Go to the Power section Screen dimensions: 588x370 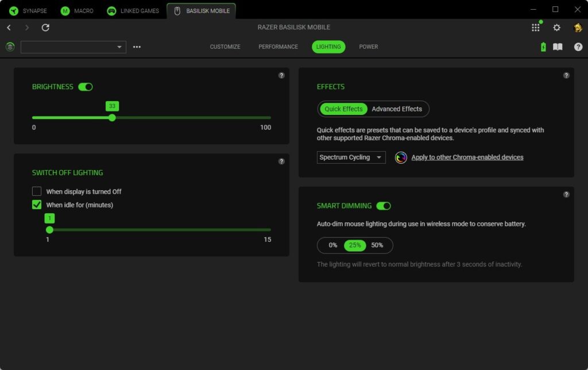pyautogui.click(x=369, y=47)
